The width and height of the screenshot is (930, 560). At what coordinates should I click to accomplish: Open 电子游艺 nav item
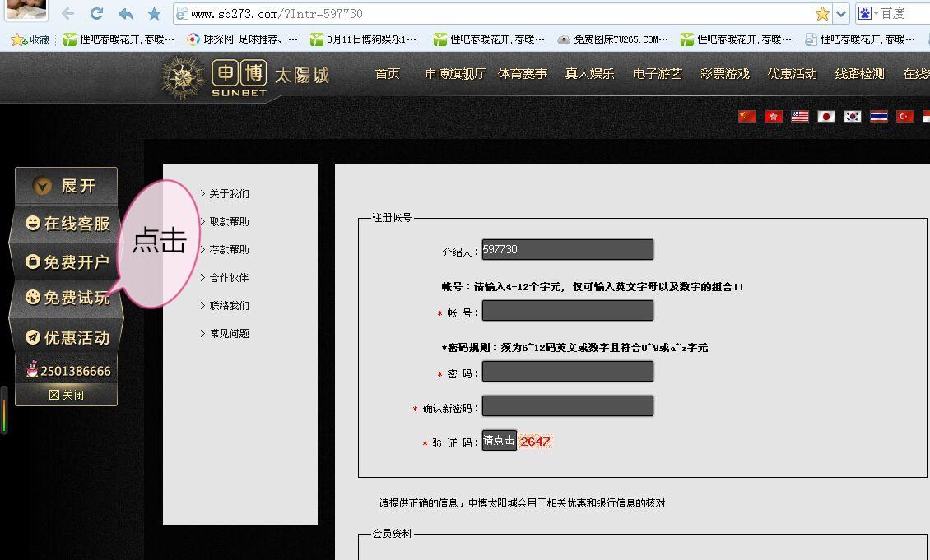tap(657, 73)
